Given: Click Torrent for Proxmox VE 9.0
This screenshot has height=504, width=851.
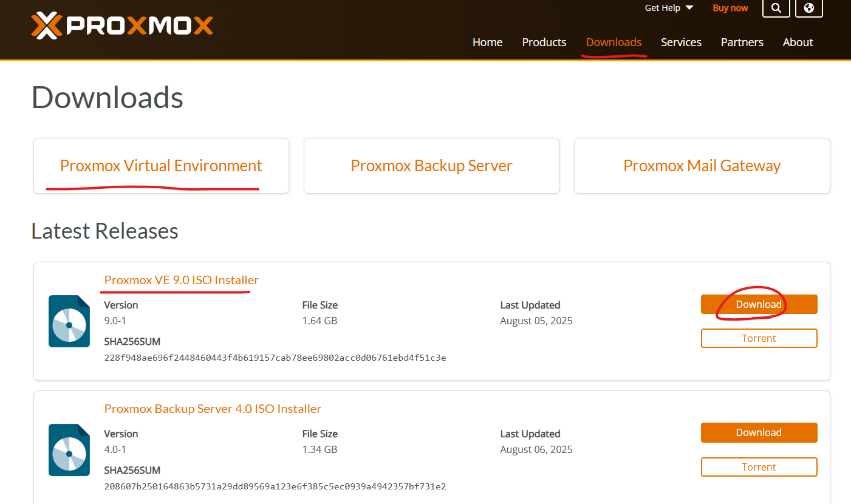Looking at the screenshot, I should coord(759,338).
